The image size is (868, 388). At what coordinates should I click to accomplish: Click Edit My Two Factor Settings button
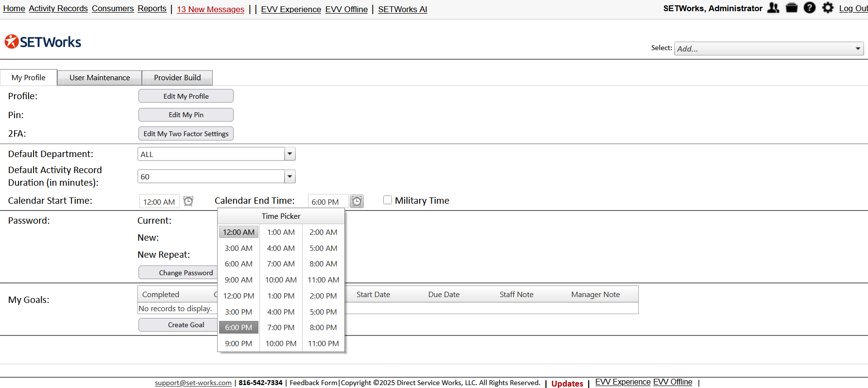[x=186, y=133]
